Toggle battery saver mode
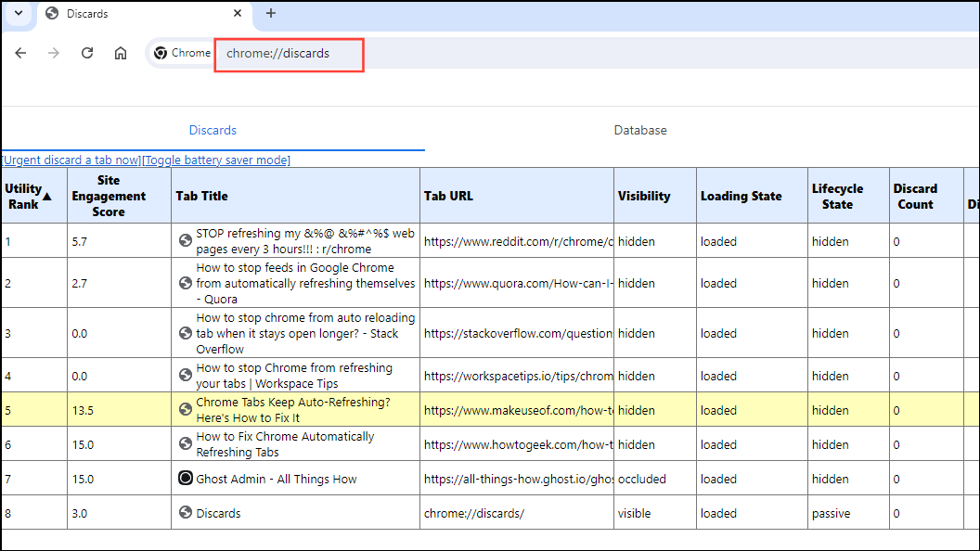Screen dimensions: 980x551 click(x=217, y=160)
